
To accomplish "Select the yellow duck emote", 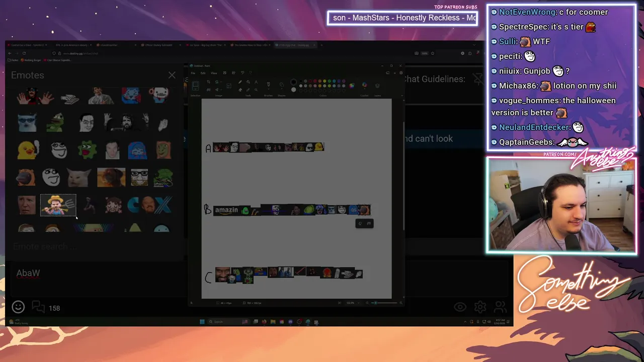I will click(x=28, y=149).
